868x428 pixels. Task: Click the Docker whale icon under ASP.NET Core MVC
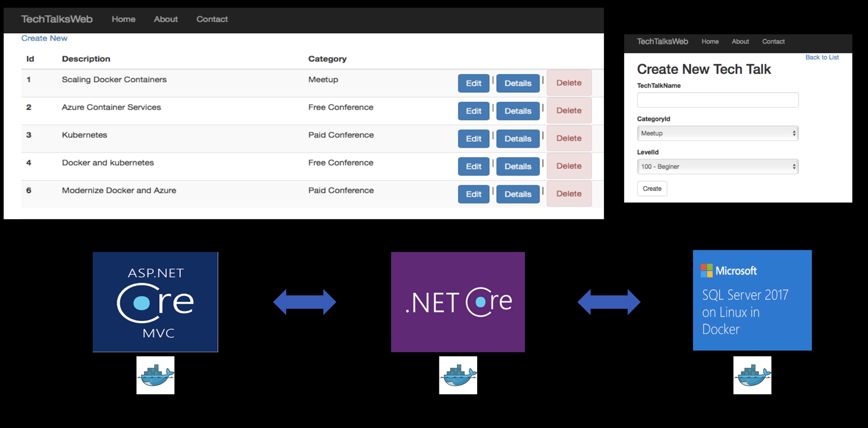click(155, 375)
